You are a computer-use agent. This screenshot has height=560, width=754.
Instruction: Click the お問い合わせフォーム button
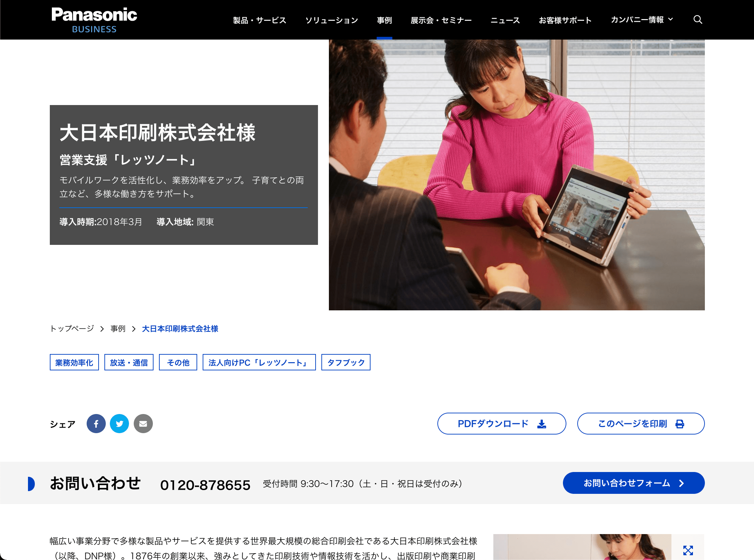pyautogui.click(x=634, y=483)
